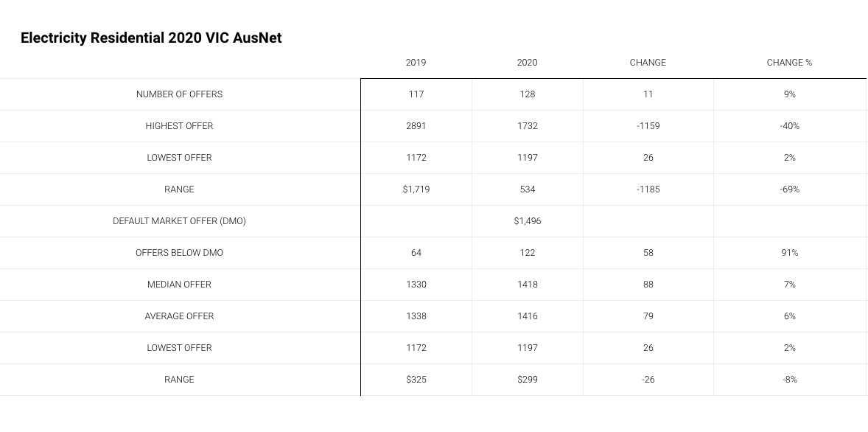Click the DEFAULT MARKET OFFER (DMO) label
This screenshot has width=868, height=432.
point(179,221)
